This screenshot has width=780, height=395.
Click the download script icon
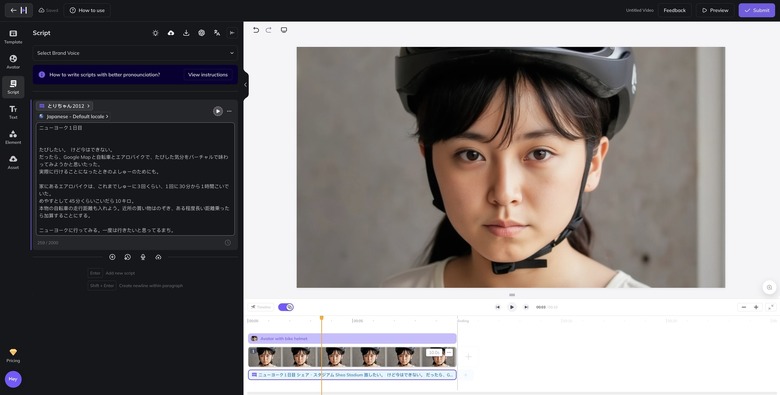coord(186,33)
